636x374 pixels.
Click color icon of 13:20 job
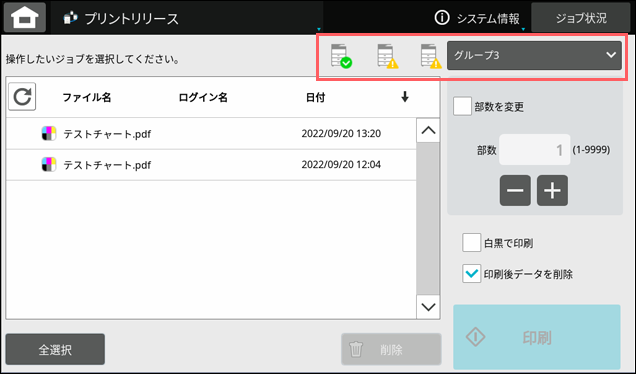[49, 133]
